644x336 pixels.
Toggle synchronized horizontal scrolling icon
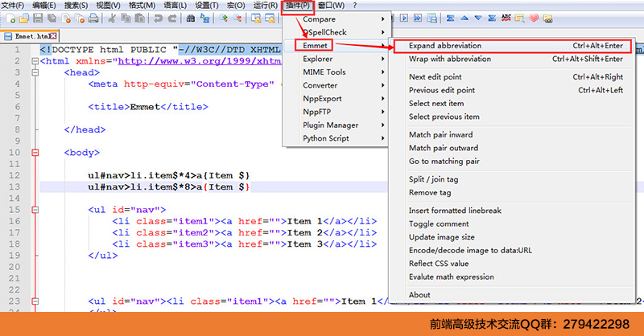pyautogui.click(x=270, y=18)
